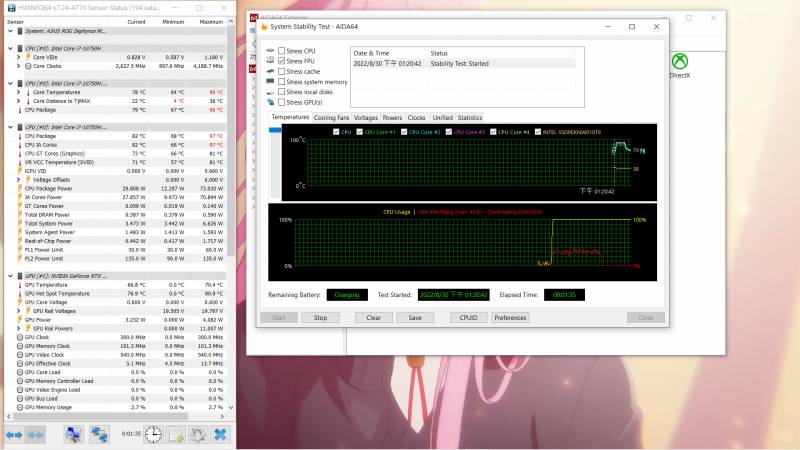Enable the Stress CPU checkbox

coord(281,51)
